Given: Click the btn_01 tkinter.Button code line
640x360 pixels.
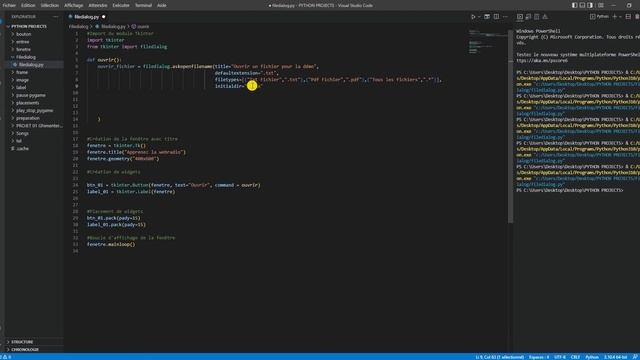Looking at the screenshot, I should [x=173, y=185].
